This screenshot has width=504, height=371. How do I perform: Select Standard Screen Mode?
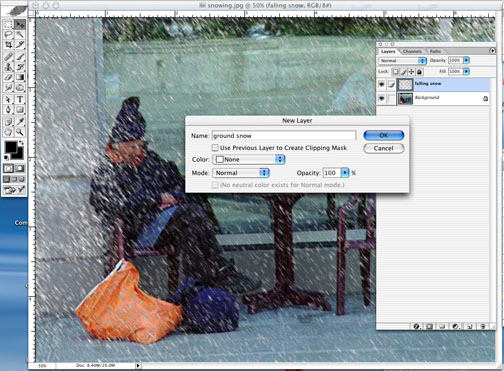pyautogui.click(x=7, y=179)
